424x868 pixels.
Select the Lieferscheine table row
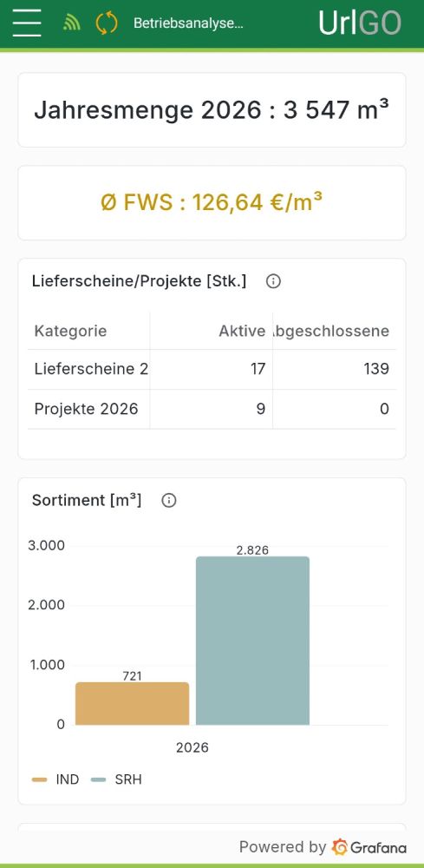212,369
